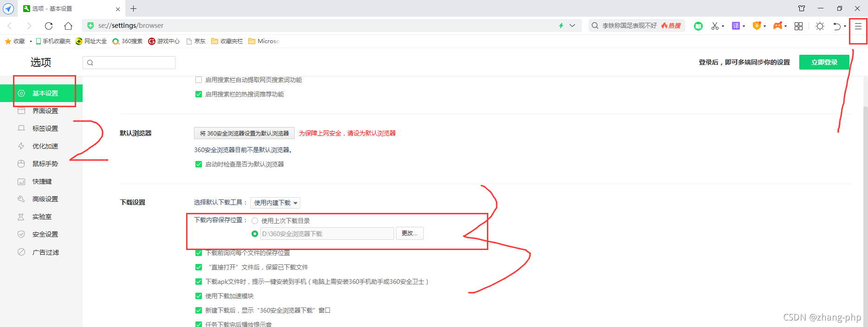
Task: Expand the address bar dropdown arrow
Action: point(572,26)
